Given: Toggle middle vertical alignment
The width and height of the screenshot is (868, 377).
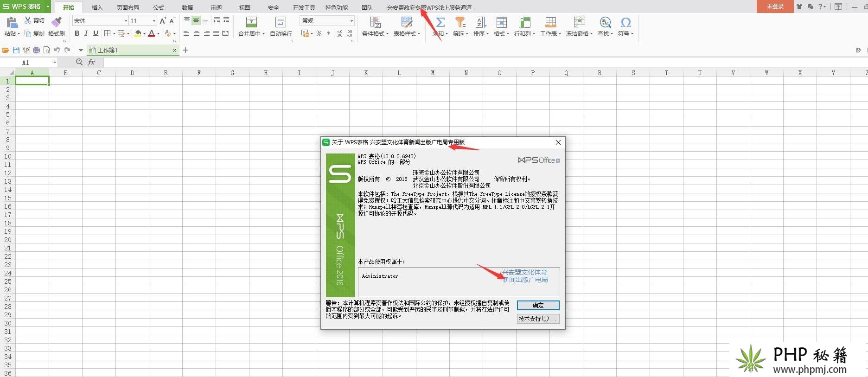Looking at the screenshot, I should pos(196,20).
